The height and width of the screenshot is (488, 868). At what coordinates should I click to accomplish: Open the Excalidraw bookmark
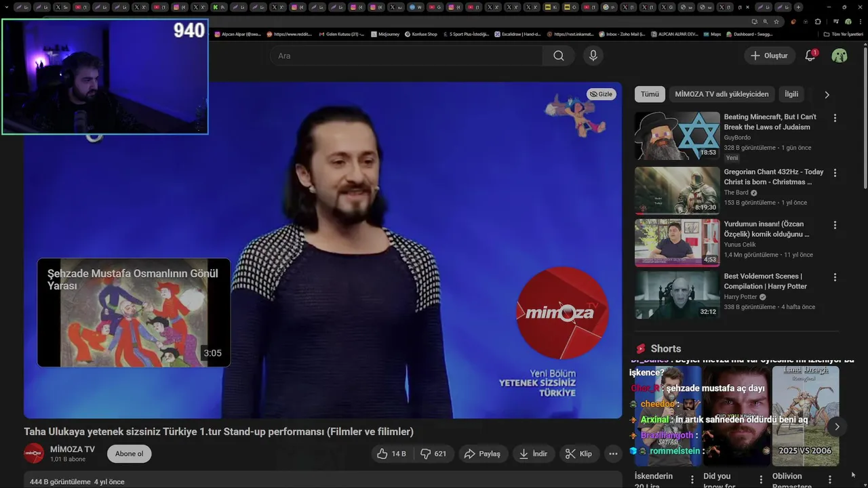(518, 34)
